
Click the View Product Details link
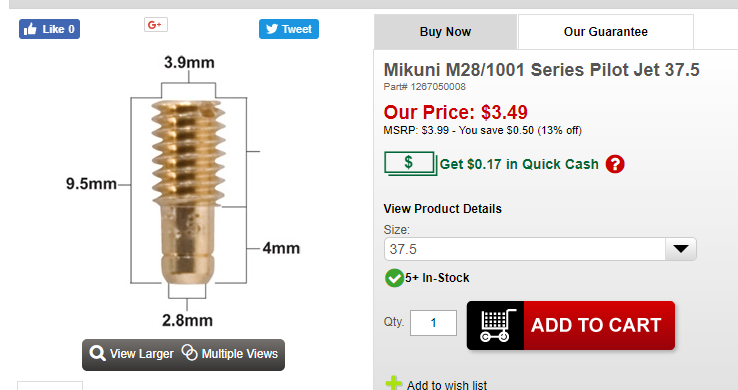tap(442, 209)
